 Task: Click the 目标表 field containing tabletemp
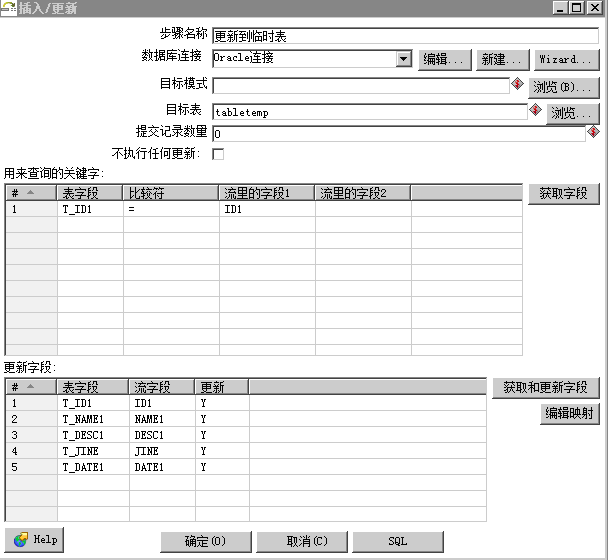point(370,112)
